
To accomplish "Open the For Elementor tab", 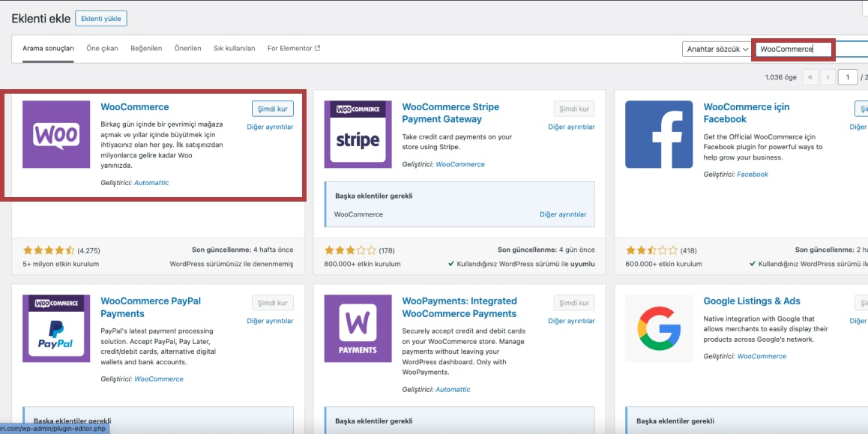I will click(294, 48).
